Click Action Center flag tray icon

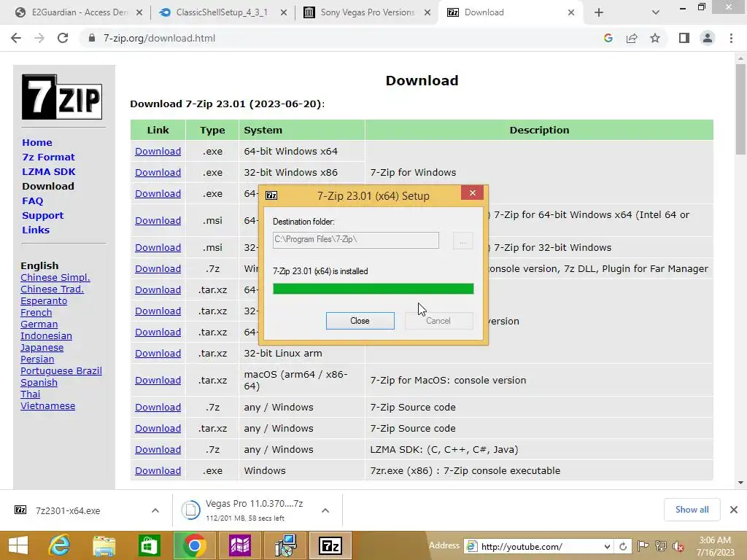(x=643, y=546)
